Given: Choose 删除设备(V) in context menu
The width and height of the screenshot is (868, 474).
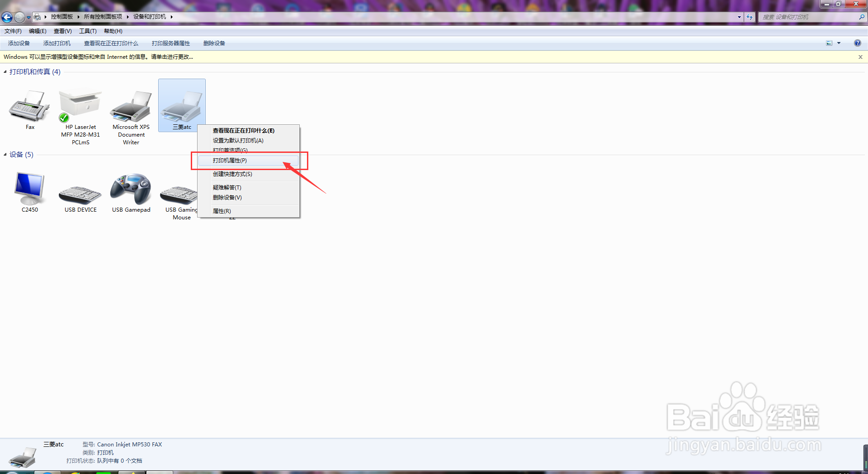Looking at the screenshot, I should [249, 198].
